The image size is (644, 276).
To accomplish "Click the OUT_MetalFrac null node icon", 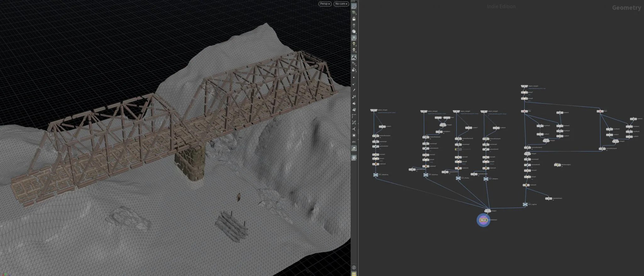I will (375, 175).
